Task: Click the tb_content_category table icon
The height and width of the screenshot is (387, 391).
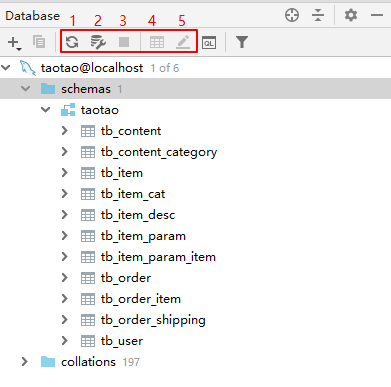Action: pyautogui.click(x=88, y=152)
